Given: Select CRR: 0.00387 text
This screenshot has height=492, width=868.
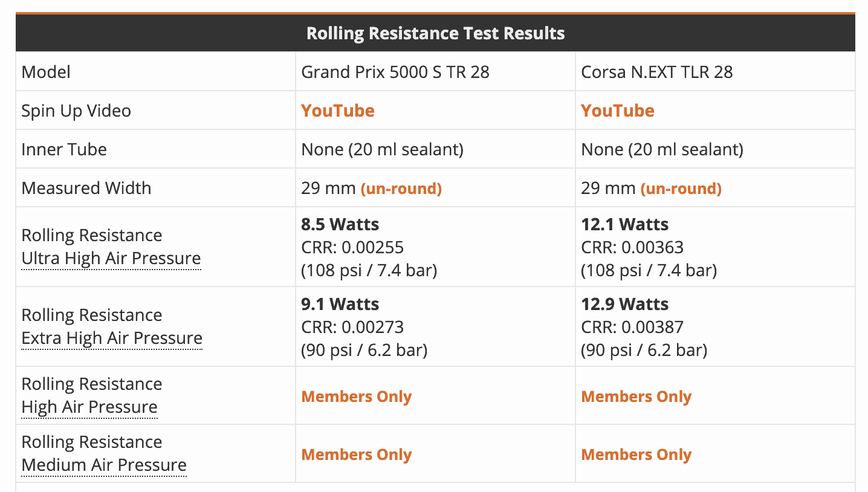Looking at the screenshot, I should (x=632, y=327).
